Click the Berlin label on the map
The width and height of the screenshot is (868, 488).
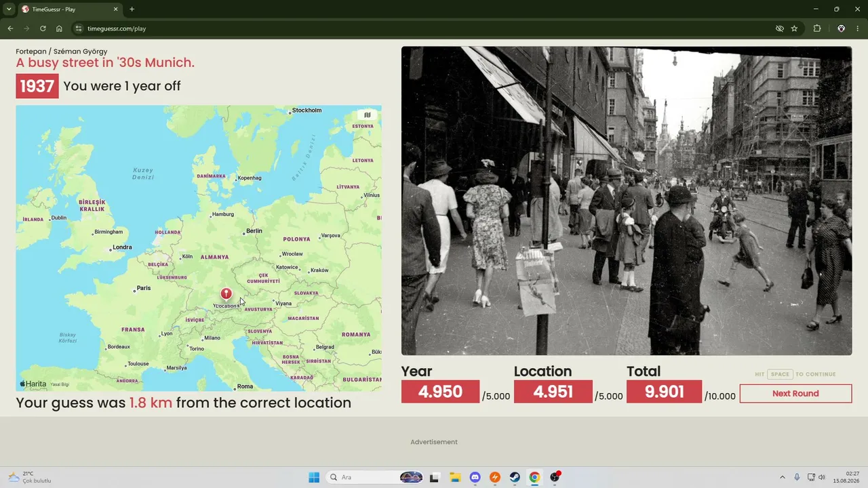[254, 231]
